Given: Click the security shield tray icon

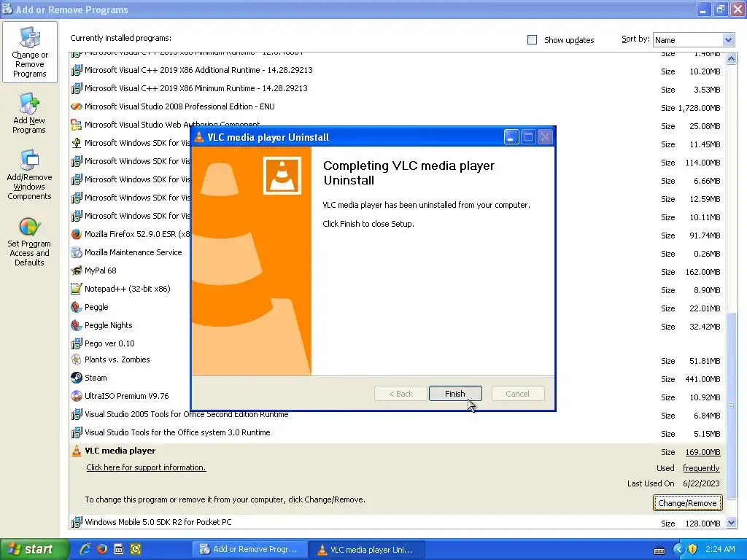Looking at the screenshot, I should (693, 549).
